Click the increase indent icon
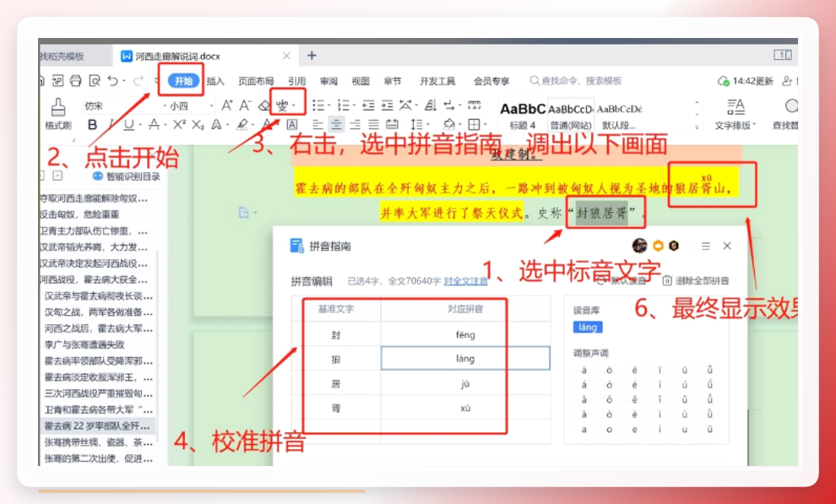 (387, 106)
